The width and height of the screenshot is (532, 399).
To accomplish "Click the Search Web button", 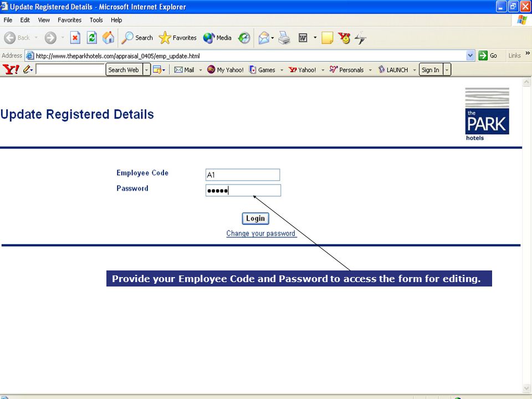I will 124,70.
